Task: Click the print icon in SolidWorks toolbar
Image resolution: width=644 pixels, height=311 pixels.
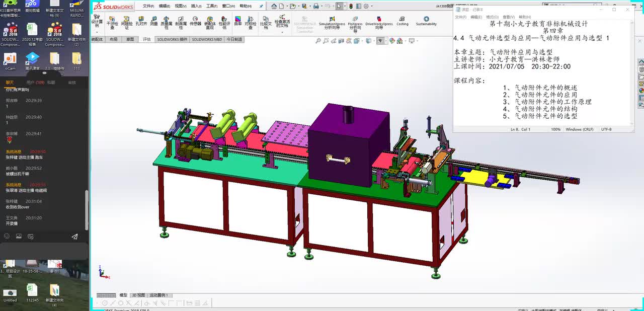Action: point(316,6)
